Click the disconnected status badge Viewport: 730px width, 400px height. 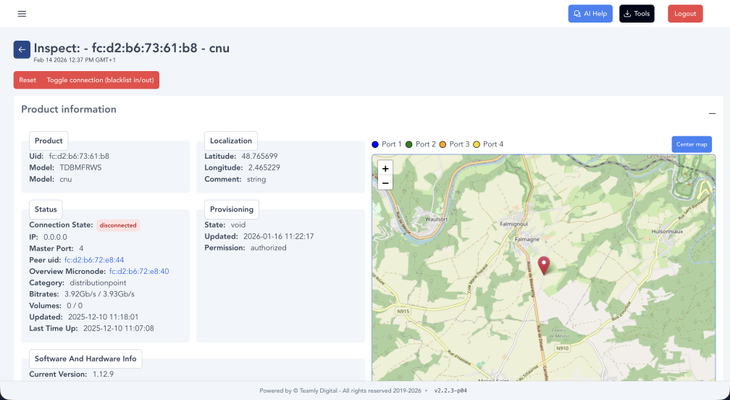[118, 226]
